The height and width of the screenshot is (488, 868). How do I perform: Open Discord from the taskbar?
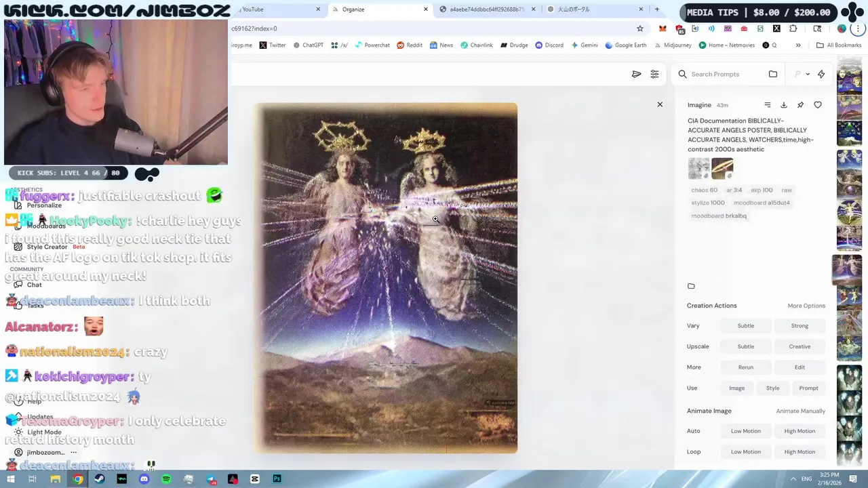click(144, 479)
